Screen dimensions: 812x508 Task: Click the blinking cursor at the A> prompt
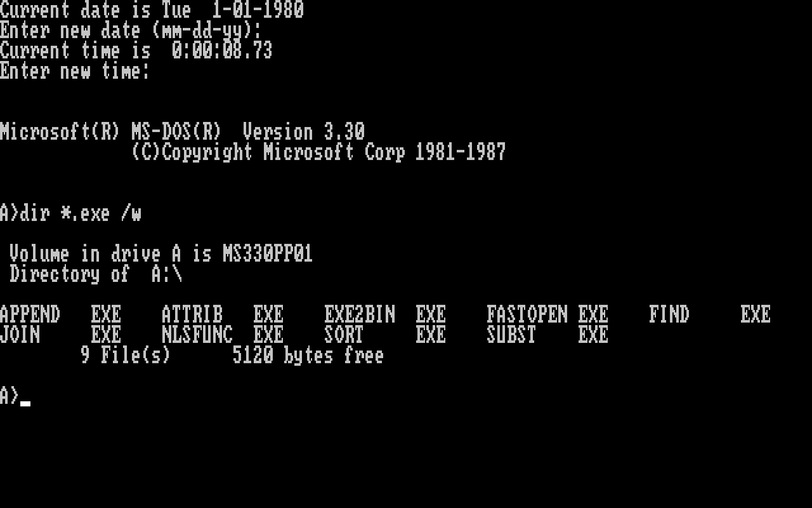(25, 403)
